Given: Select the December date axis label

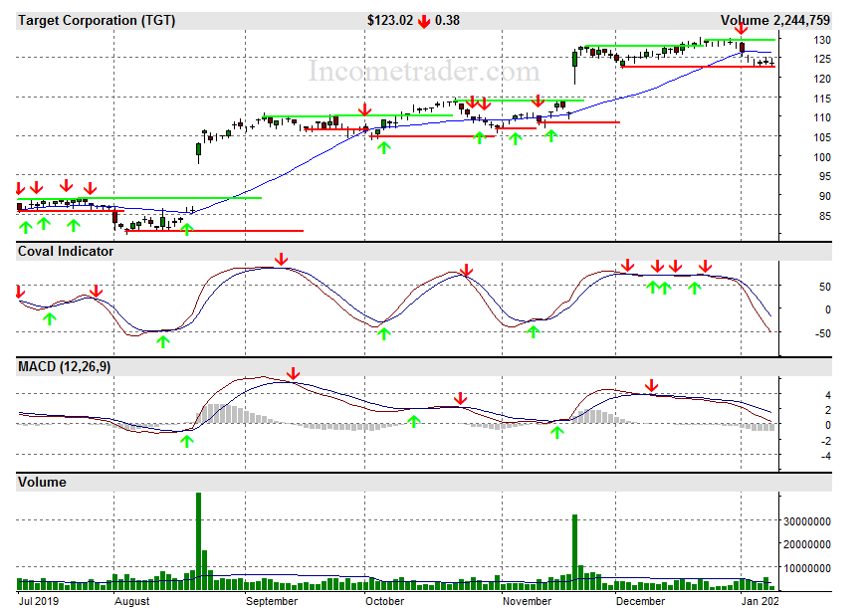Looking at the screenshot, I should [x=640, y=601].
